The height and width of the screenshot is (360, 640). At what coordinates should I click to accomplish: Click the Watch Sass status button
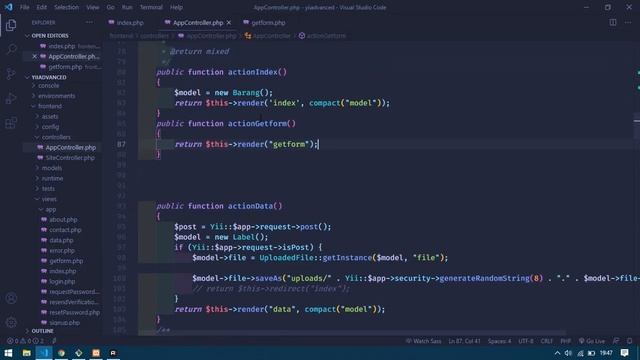coord(423,341)
